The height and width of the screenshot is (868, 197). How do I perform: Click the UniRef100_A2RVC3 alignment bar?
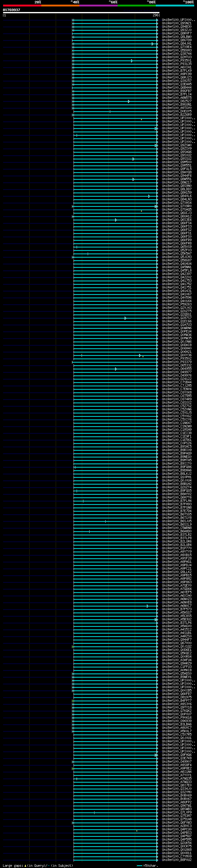click(x=115, y=826)
